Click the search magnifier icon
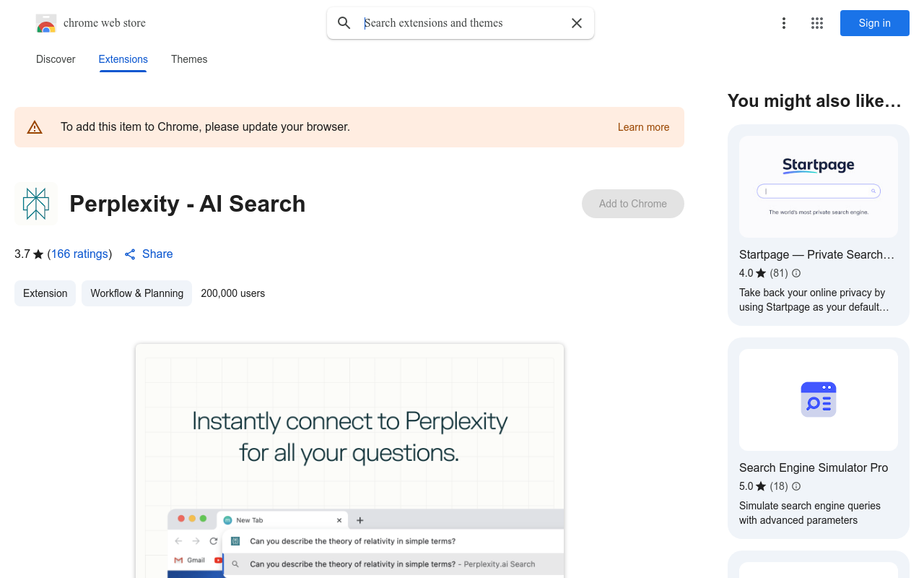Screen dimensions: 924x578 (344, 23)
